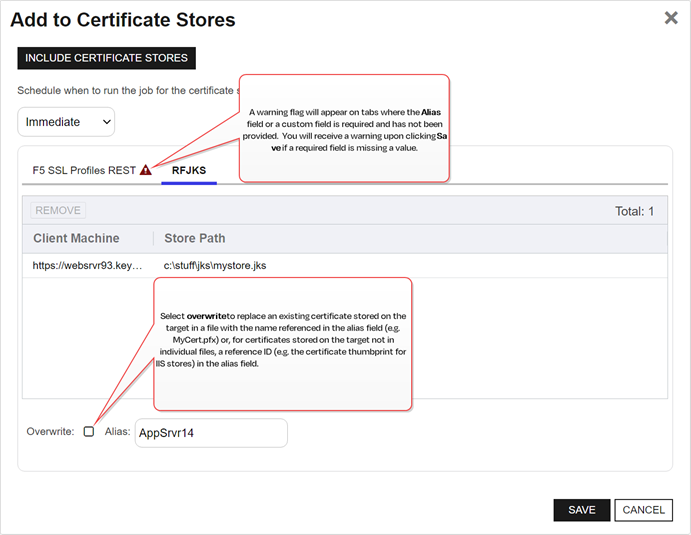The height and width of the screenshot is (535, 691).
Task: Save the certificate store settings
Action: (x=581, y=510)
